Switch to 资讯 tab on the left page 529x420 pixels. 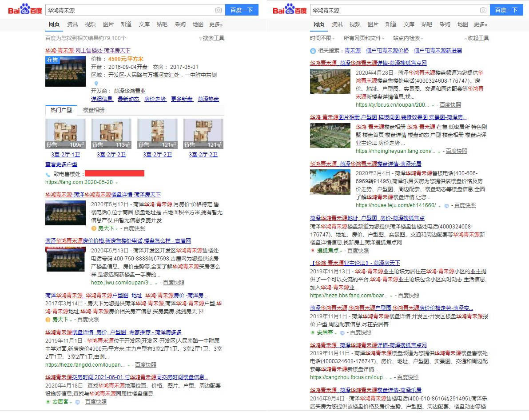point(72,24)
